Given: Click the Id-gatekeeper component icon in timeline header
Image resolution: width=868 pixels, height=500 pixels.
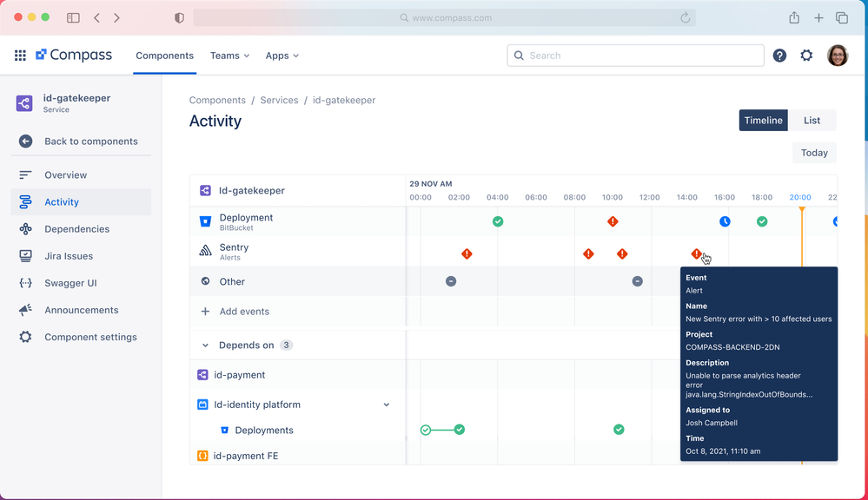Looking at the screenshot, I should click(205, 190).
